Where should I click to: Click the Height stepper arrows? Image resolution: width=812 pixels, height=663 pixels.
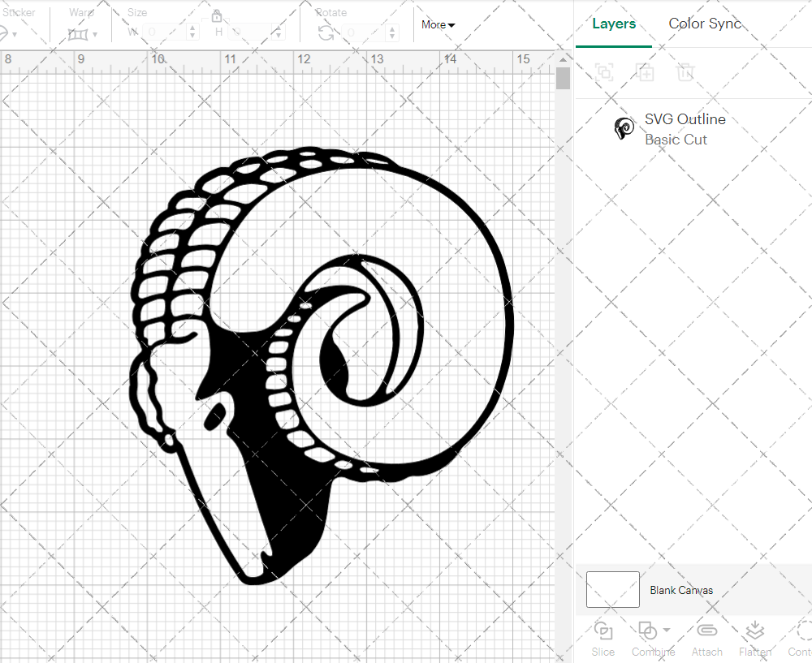[x=279, y=32]
